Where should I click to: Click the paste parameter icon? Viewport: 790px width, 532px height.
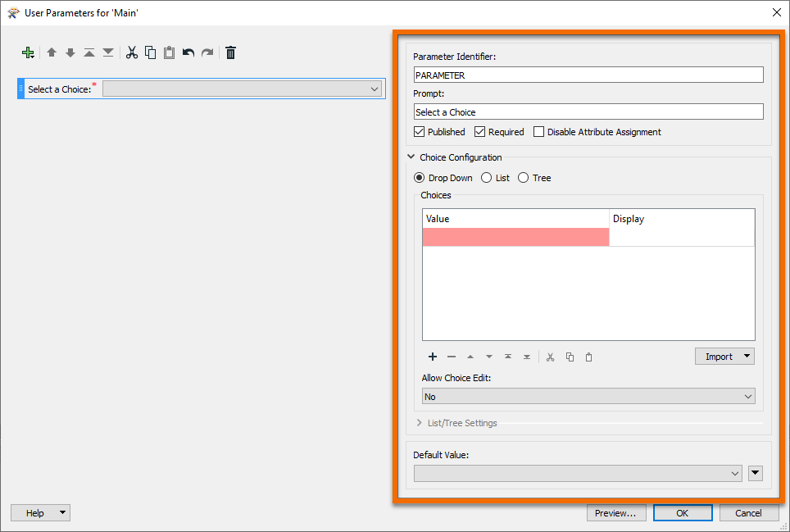point(169,52)
